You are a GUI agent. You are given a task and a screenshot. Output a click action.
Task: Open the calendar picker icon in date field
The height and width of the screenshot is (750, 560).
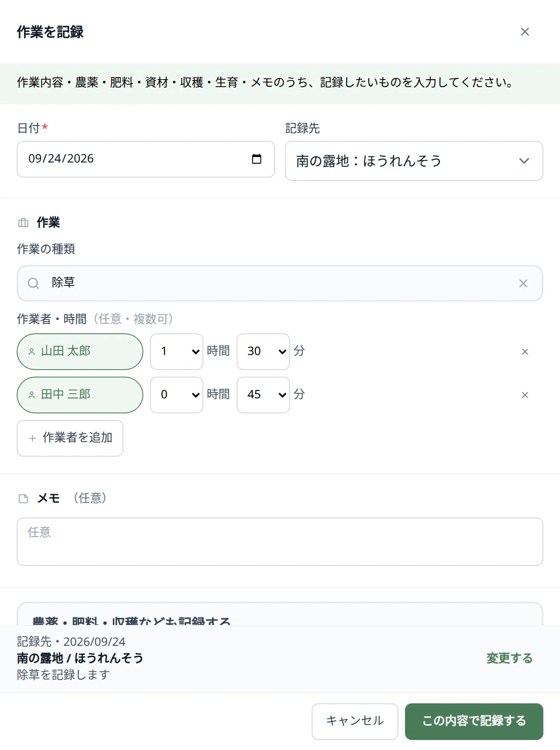coord(257,159)
